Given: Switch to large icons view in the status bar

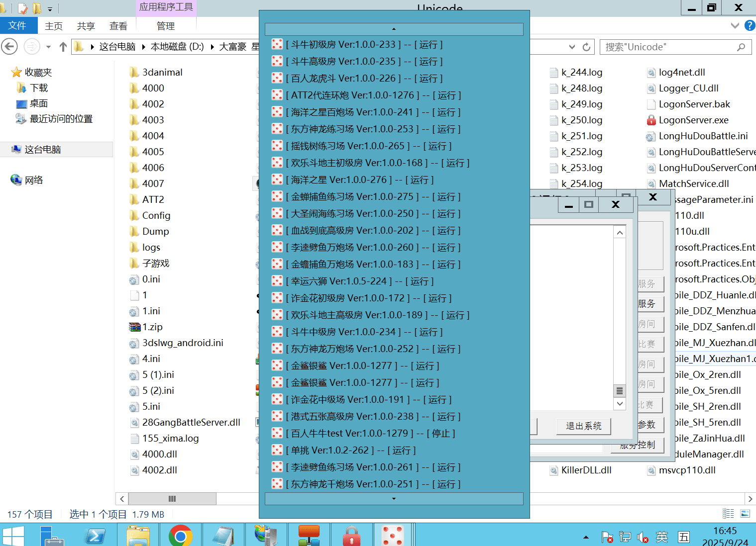Looking at the screenshot, I should pyautogui.click(x=745, y=514).
